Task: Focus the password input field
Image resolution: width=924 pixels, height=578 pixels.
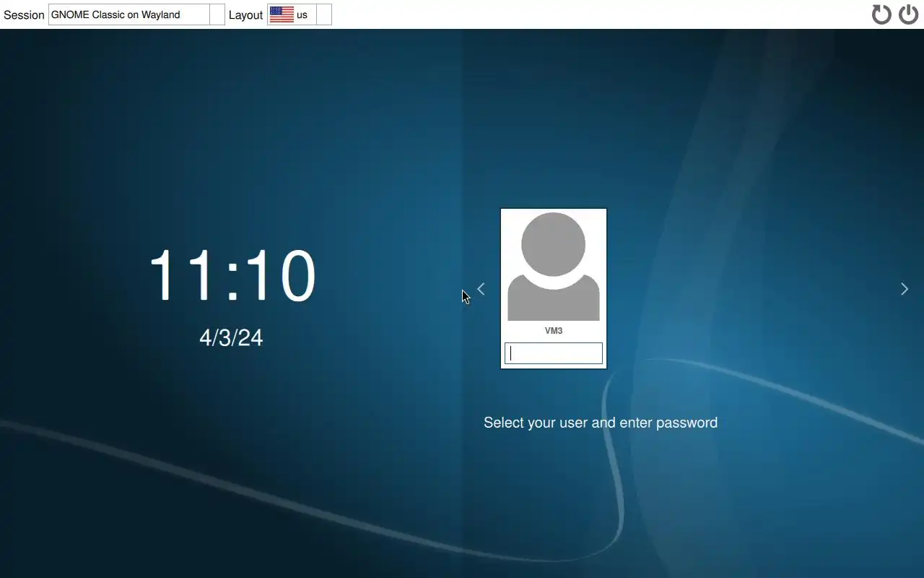Action: [554, 353]
